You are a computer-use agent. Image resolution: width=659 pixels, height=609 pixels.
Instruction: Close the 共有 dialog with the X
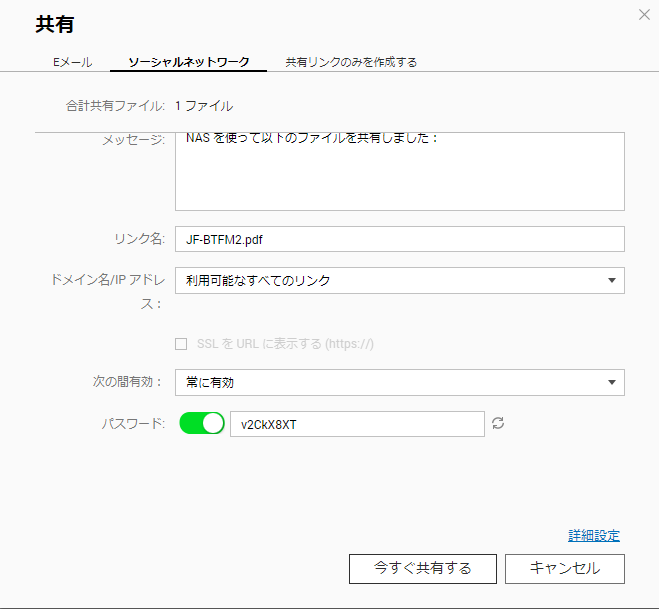pos(644,15)
